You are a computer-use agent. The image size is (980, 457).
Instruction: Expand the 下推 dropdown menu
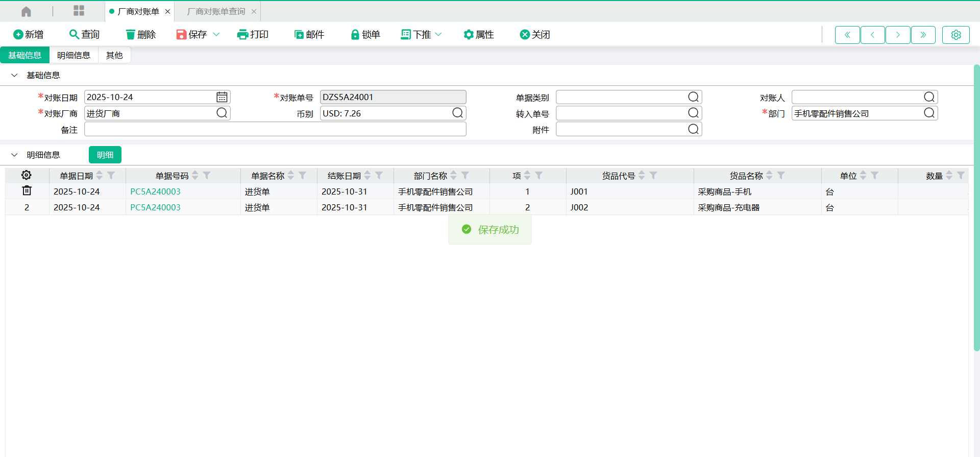point(438,35)
